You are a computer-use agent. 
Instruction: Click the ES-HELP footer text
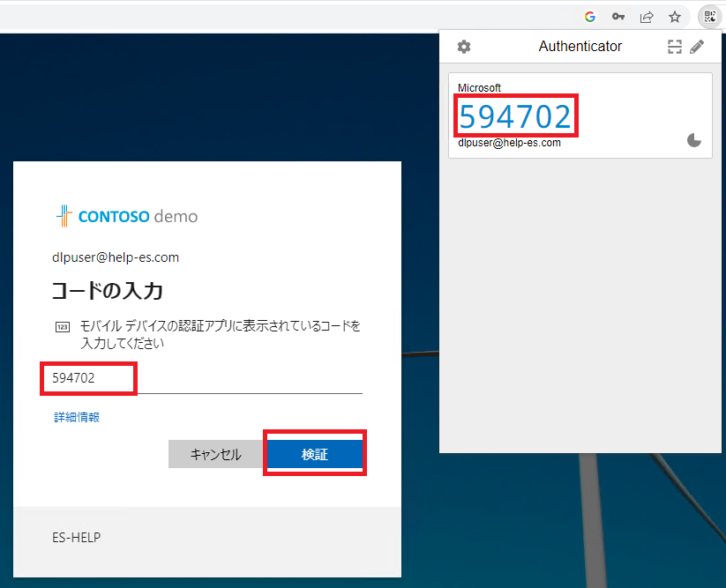[x=77, y=537]
